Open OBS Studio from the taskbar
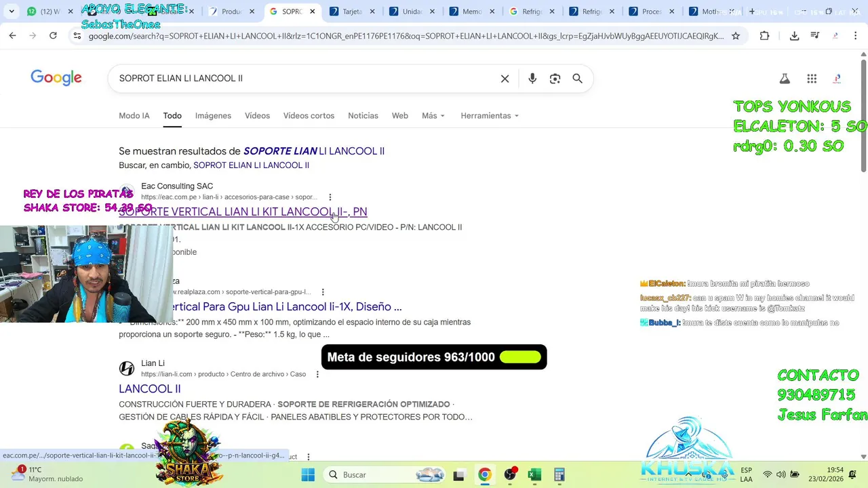The height and width of the screenshot is (488, 868). (x=510, y=474)
